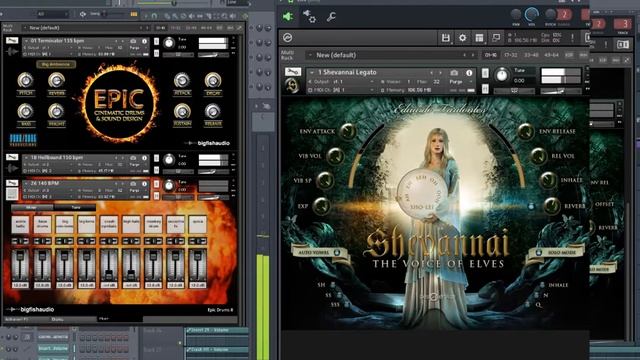Click the Shevannai Legato pan slider under the Tune knob
The image size is (640, 360).
point(515,91)
